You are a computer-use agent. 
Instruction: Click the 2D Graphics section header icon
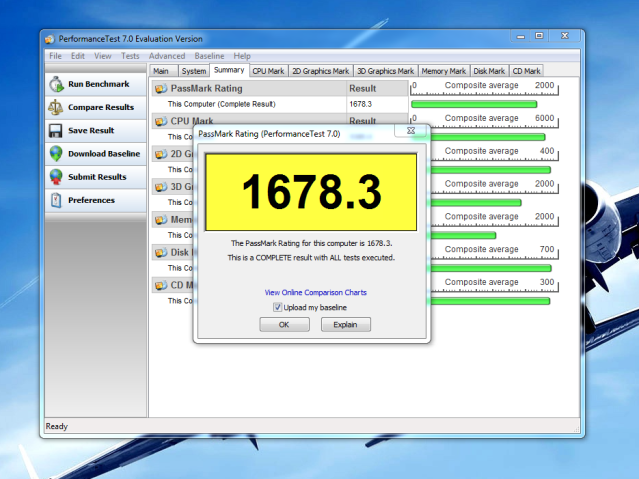(161, 154)
